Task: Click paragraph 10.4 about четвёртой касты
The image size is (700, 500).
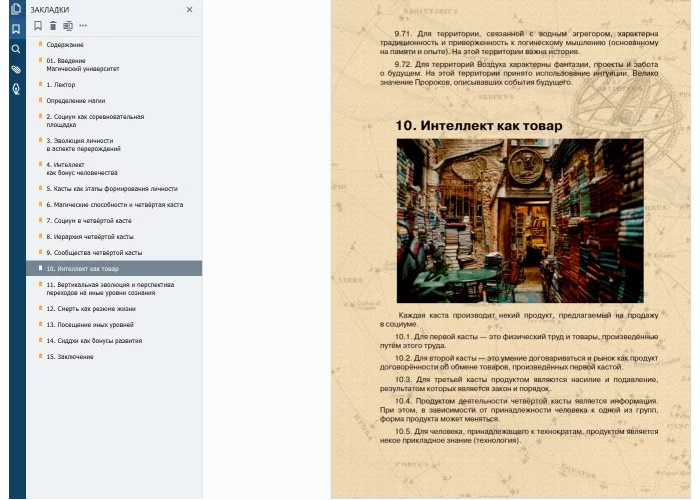Action: (519, 410)
